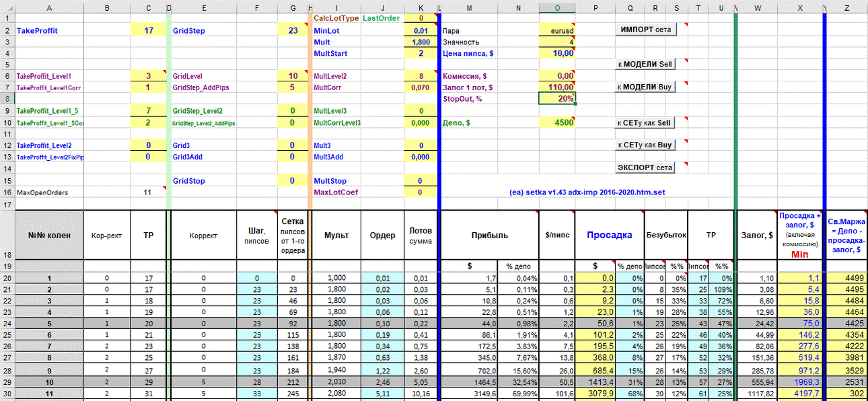Click the cell with value 1117,82
Image resolution: width=868 pixels, height=401 pixels.
click(757, 394)
